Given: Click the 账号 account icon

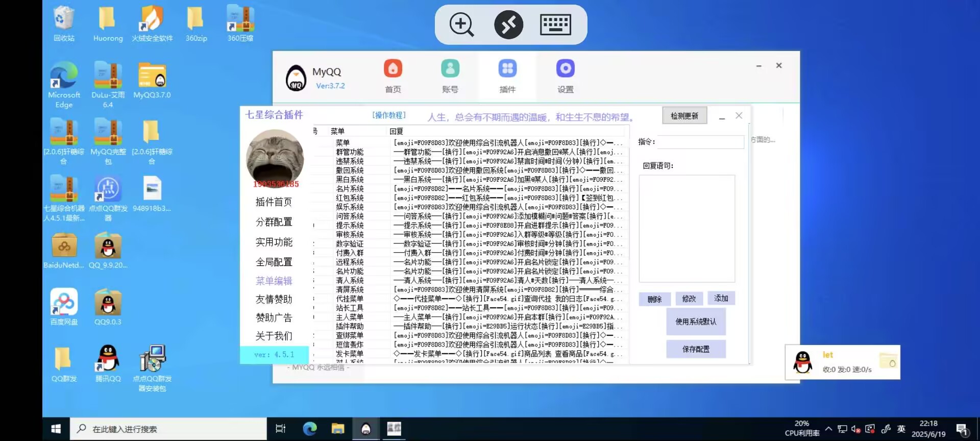Looking at the screenshot, I should point(450,69).
